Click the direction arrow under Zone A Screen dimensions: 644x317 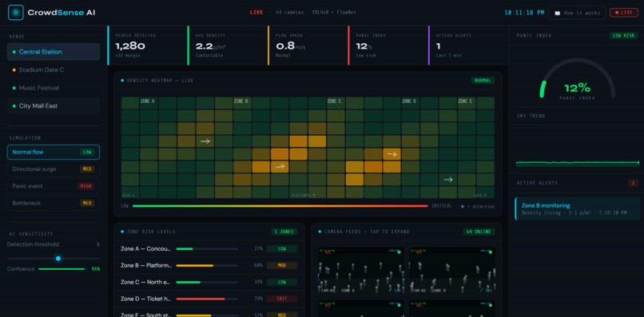205,141
